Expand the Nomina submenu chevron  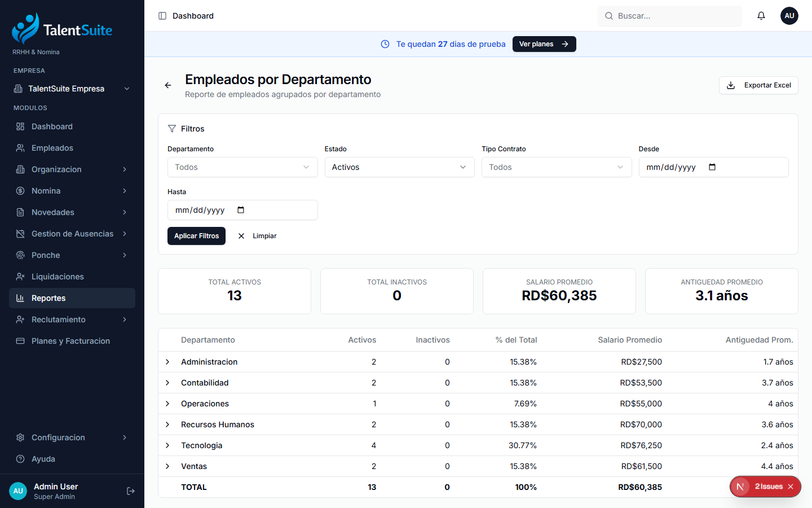pyautogui.click(x=125, y=191)
